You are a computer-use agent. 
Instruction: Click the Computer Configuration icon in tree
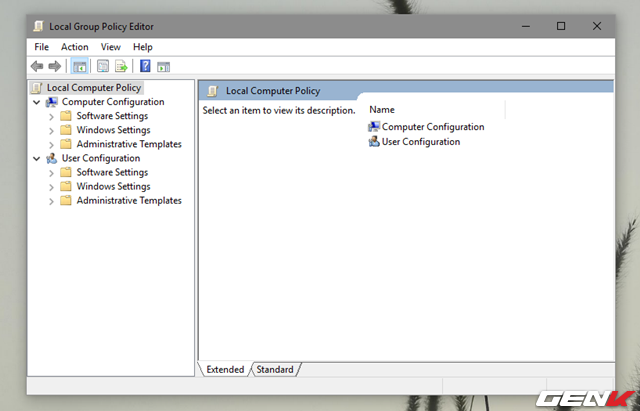[52, 102]
